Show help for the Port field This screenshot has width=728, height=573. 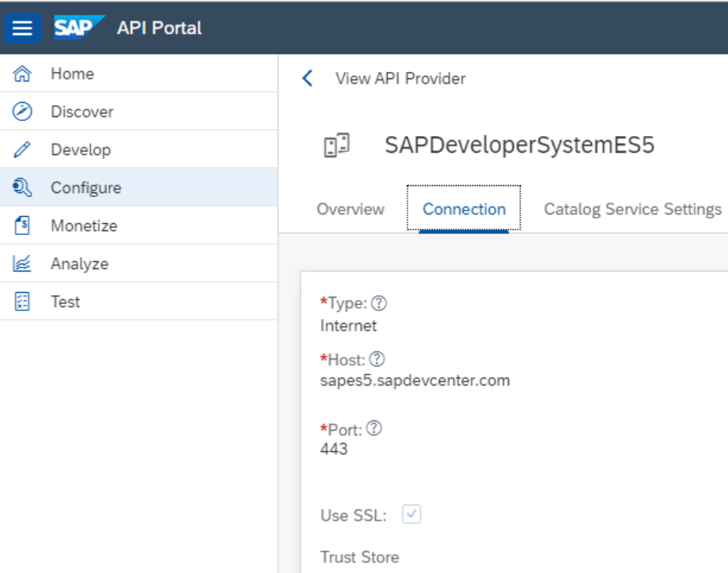pyautogui.click(x=374, y=429)
